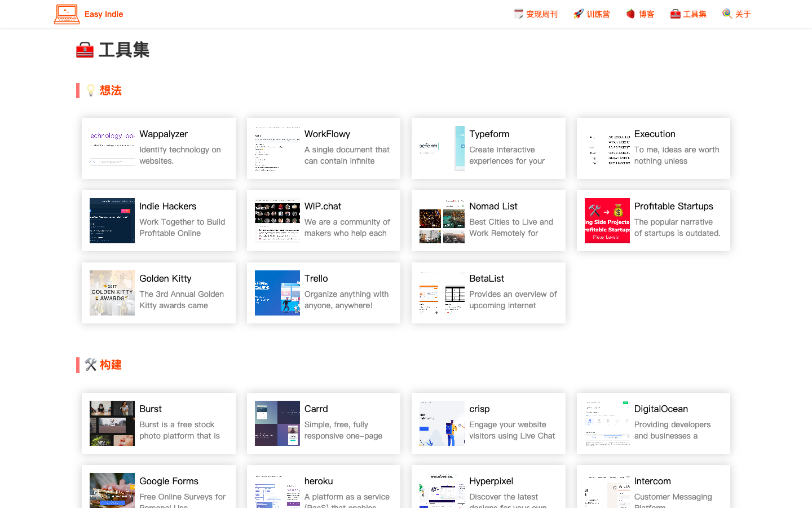Viewport: 812px width, 508px height.
Task: Open the Trello card thumbnail
Action: (277, 293)
